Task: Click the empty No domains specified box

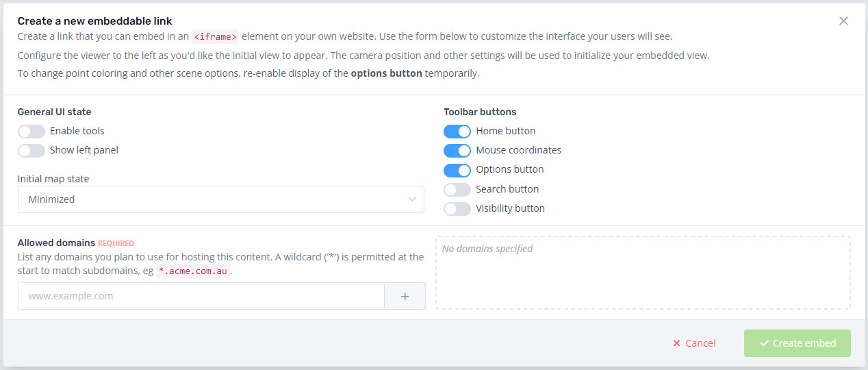Action: point(643,273)
